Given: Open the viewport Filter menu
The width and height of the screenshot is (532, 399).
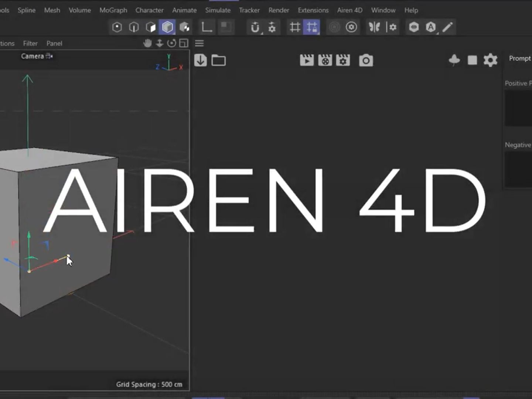Looking at the screenshot, I should click(x=30, y=44).
